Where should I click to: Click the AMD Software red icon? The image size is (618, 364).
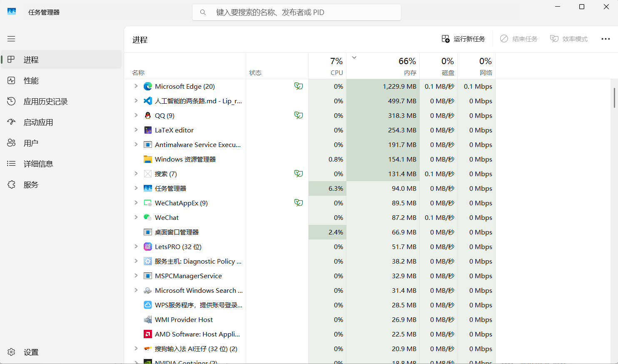pyautogui.click(x=148, y=334)
